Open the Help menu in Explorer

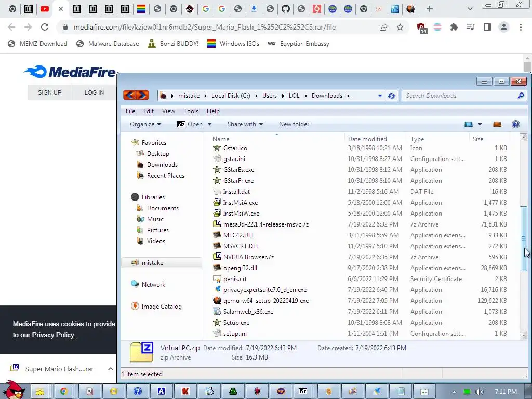[213, 111]
